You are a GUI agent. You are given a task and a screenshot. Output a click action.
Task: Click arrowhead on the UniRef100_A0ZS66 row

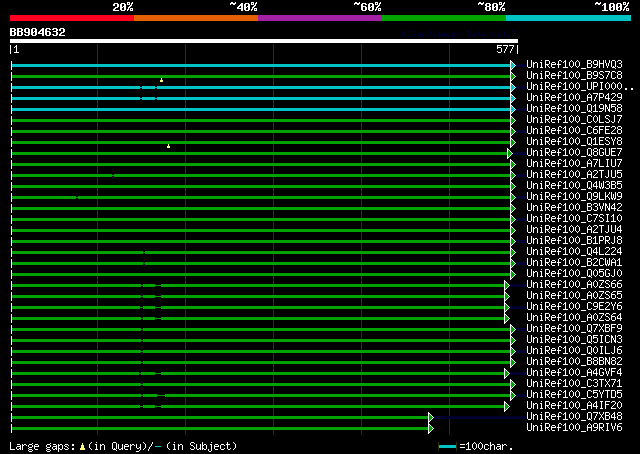508,285
